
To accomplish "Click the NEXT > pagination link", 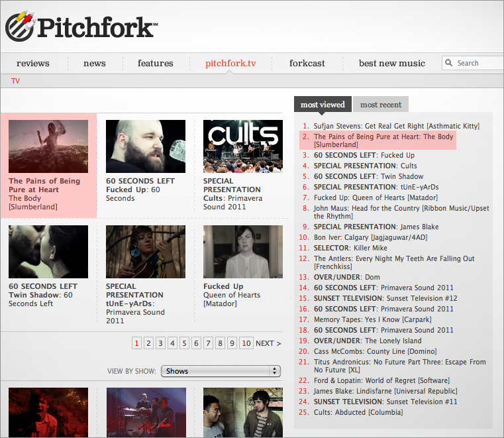I will [x=268, y=343].
